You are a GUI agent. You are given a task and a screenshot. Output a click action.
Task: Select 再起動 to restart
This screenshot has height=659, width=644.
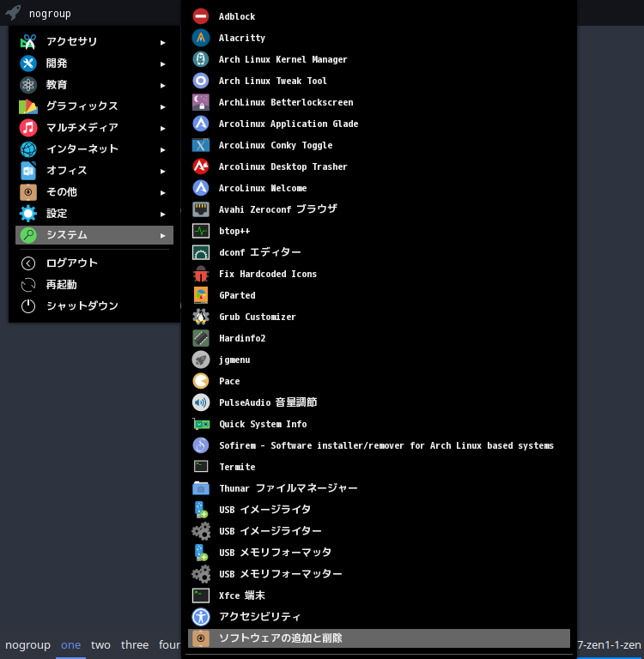[94, 285]
